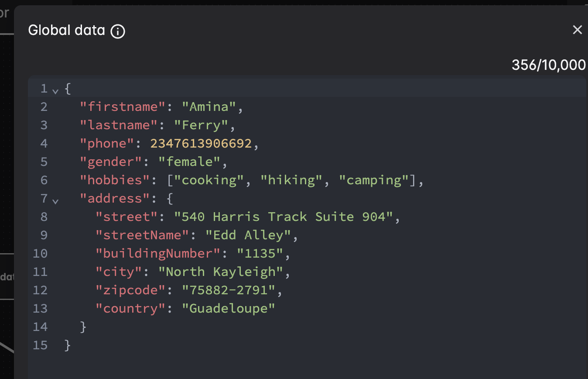Click the 356/10,000 character counter

548,65
